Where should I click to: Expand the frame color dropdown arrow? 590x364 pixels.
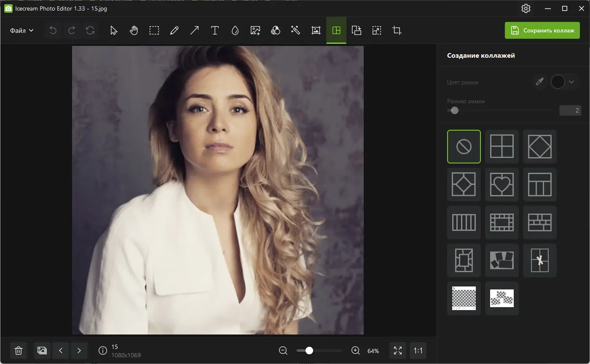[571, 82]
